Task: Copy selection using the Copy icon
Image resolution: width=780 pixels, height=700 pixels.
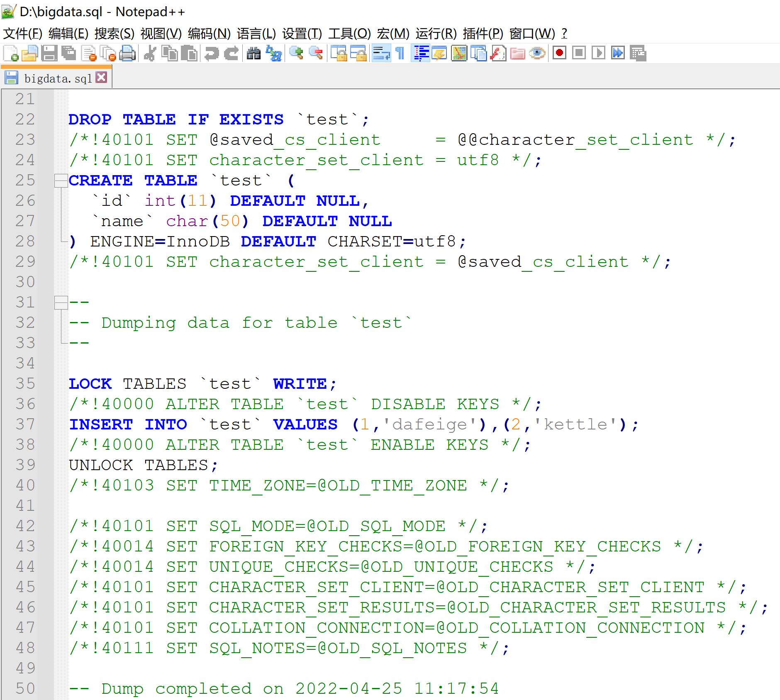Action: (x=169, y=54)
